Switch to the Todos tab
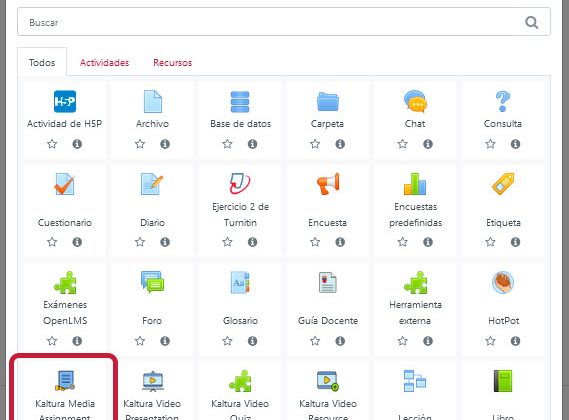This screenshot has width=569, height=420. click(x=42, y=63)
